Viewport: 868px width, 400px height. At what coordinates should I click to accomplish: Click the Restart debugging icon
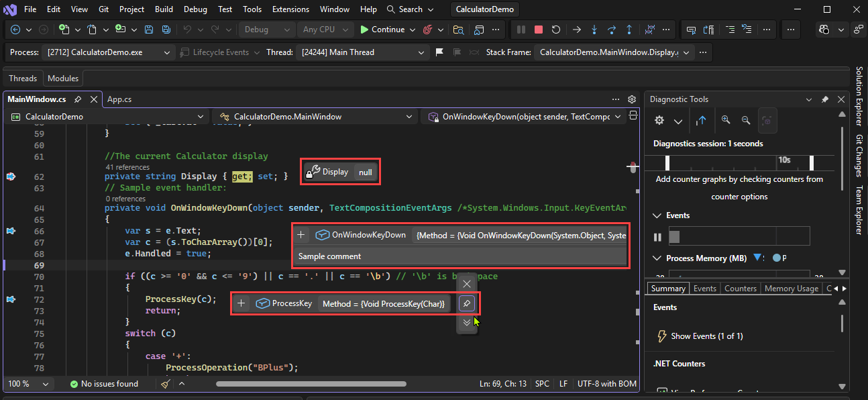click(x=556, y=30)
